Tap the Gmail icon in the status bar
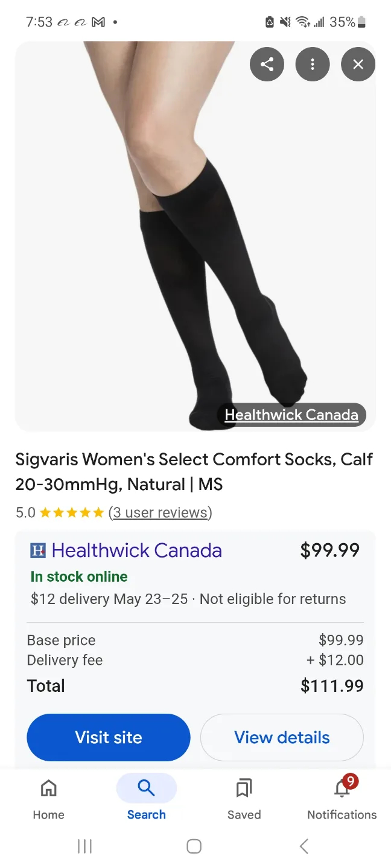Image resolution: width=391 pixels, height=868 pixels. 98,22
